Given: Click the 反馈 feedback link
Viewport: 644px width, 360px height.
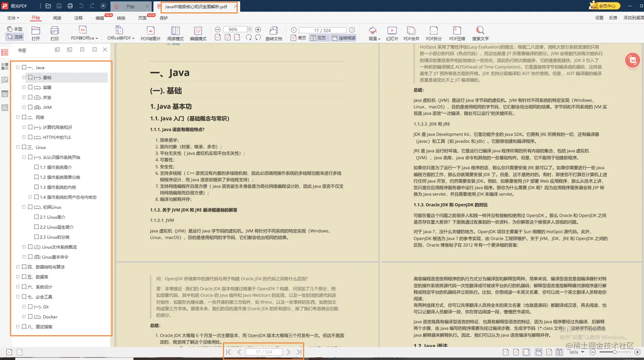Looking at the screenshot, I should 613,17.
